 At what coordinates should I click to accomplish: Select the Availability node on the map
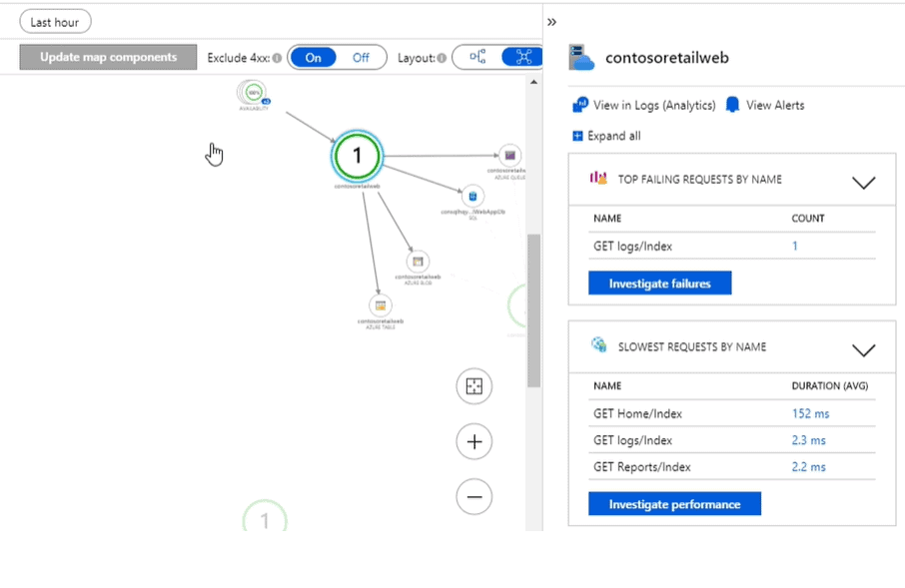(254, 94)
